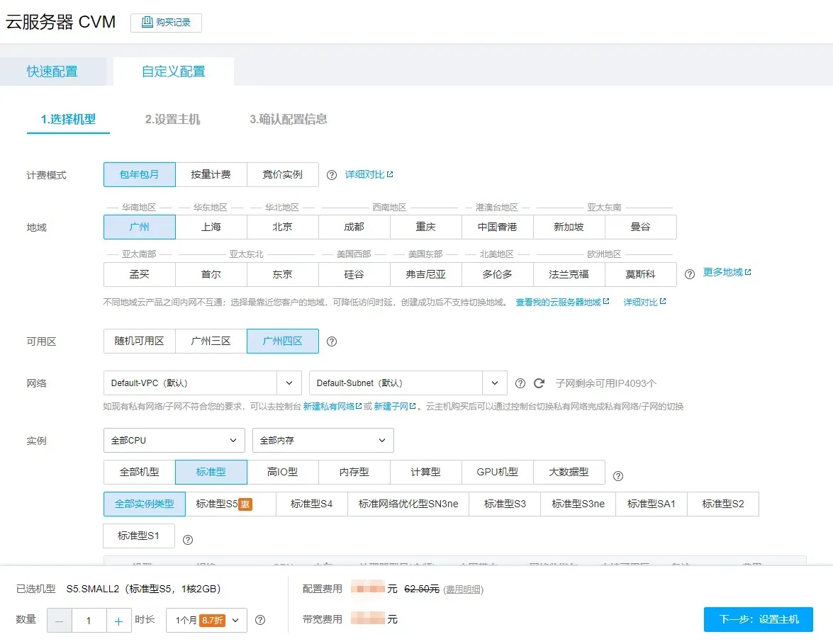The width and height of the screenshot is (833, 644).
Task: Open the 新建私有网络 link
Action: pos(332,407)
